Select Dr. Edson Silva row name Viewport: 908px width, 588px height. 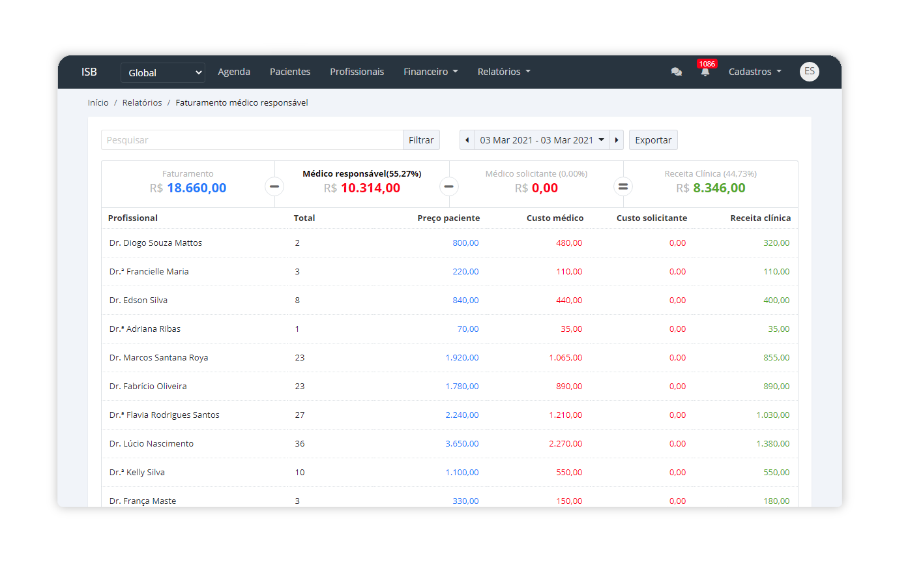(138, 300)
